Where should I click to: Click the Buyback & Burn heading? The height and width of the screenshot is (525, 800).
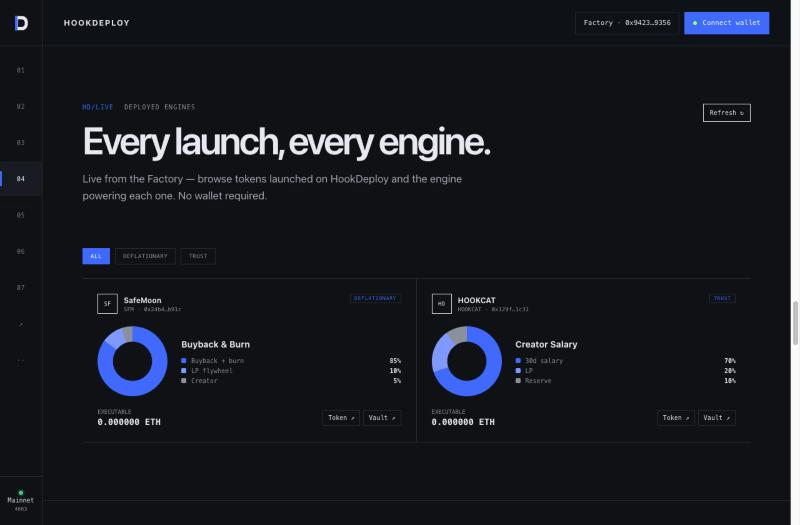point(215,344)
